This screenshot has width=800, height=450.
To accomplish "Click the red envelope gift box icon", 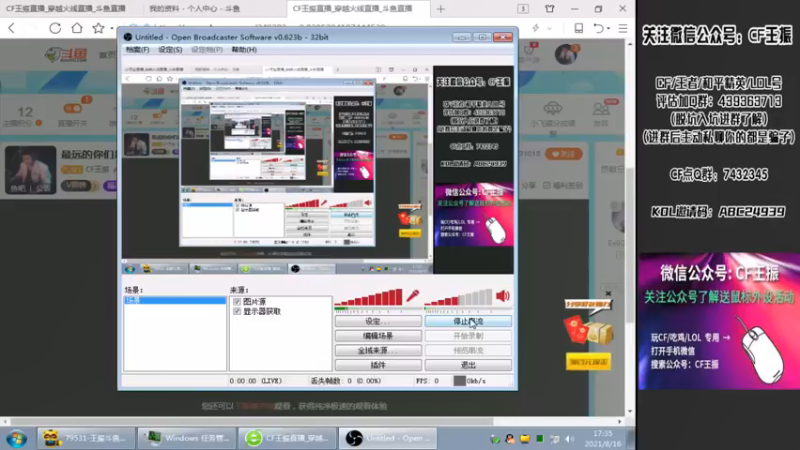I will 588,329.
